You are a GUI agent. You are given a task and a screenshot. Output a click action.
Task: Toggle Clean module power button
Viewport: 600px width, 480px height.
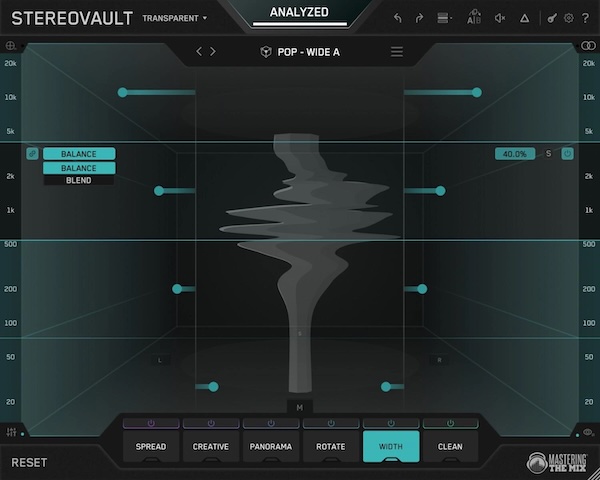click(450, 423)
